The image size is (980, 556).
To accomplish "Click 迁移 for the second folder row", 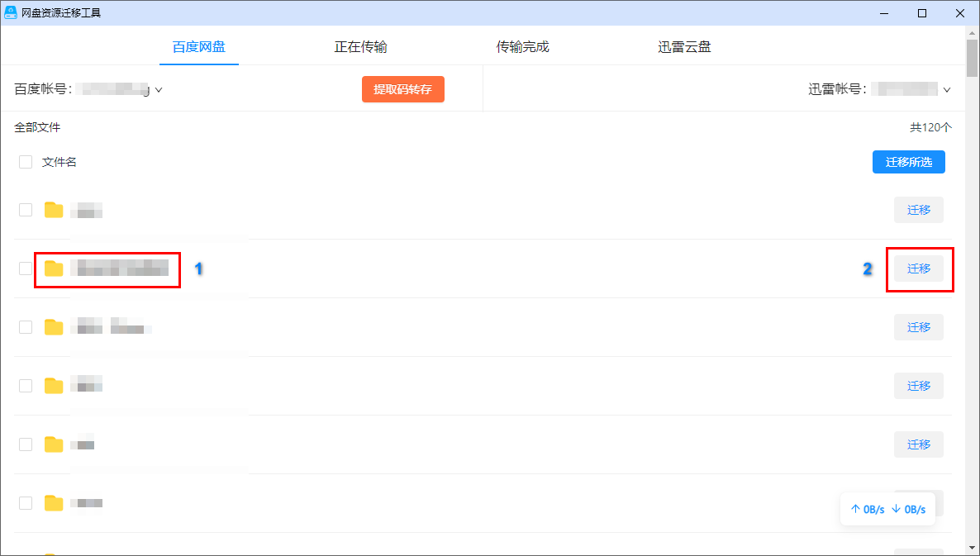I will click(x=919, y=268).
